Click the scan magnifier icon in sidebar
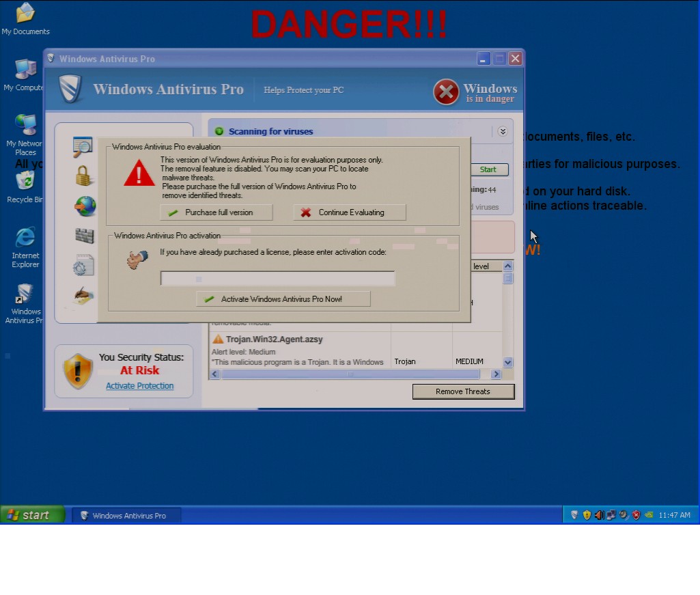This screenshot has height=595, width=700. pos(83,147)
